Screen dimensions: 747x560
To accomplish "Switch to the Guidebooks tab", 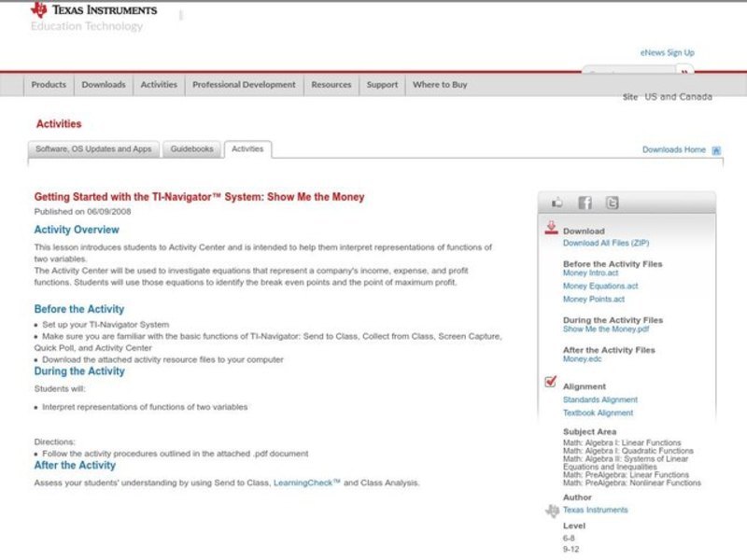I will point(191,149).
